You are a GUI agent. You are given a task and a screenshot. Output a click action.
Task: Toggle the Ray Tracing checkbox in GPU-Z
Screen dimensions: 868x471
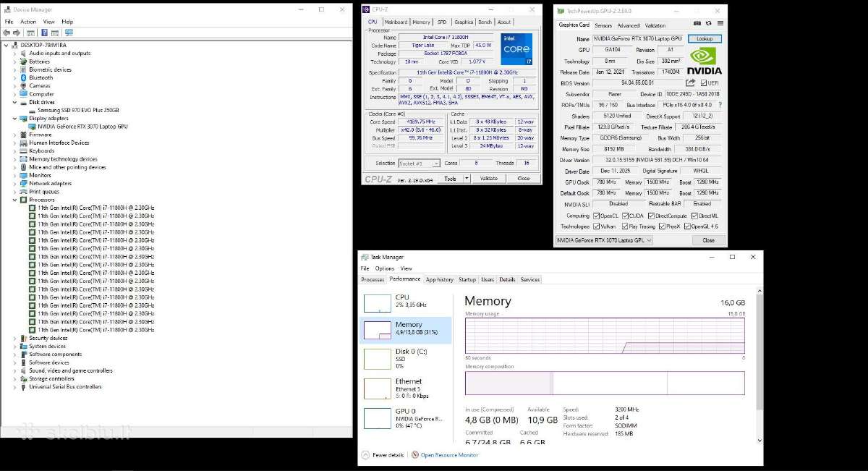pos(625,226)
